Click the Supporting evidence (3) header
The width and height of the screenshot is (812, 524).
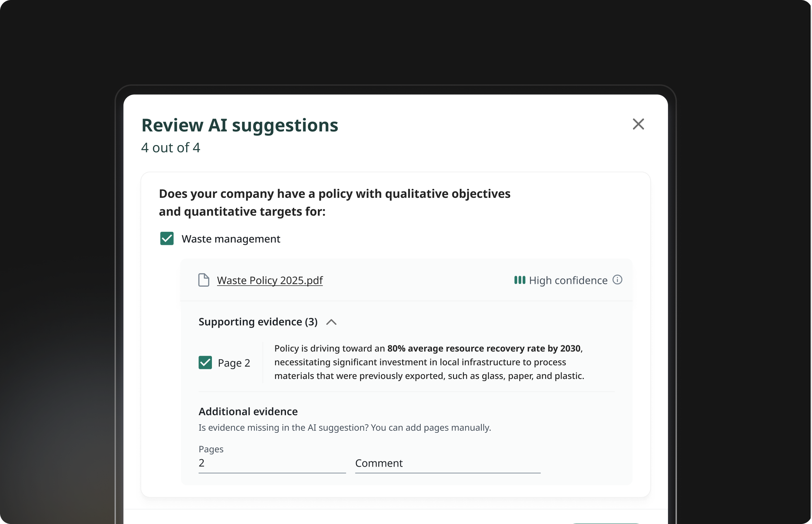click(x=258, y=322)
